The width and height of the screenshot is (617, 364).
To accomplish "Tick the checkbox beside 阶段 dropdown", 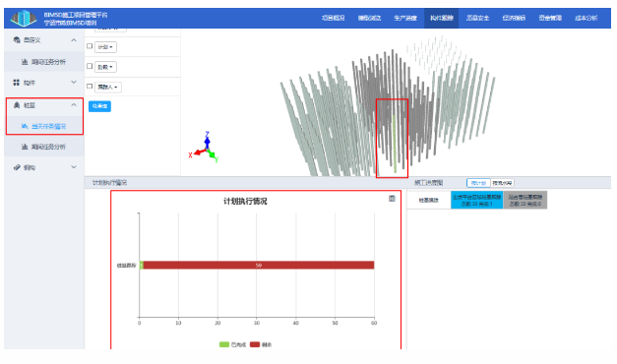I will tap(90, 66).
